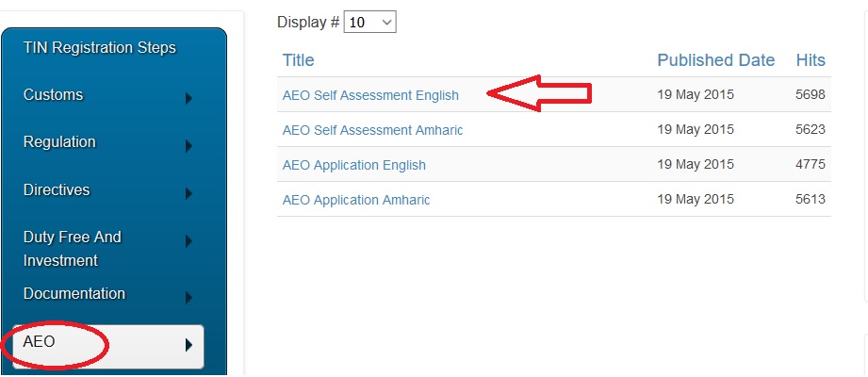Expand the Directives submenu arrow
Image resolution: width=868 pixels, height=377 pixels.
click(189, 194)
